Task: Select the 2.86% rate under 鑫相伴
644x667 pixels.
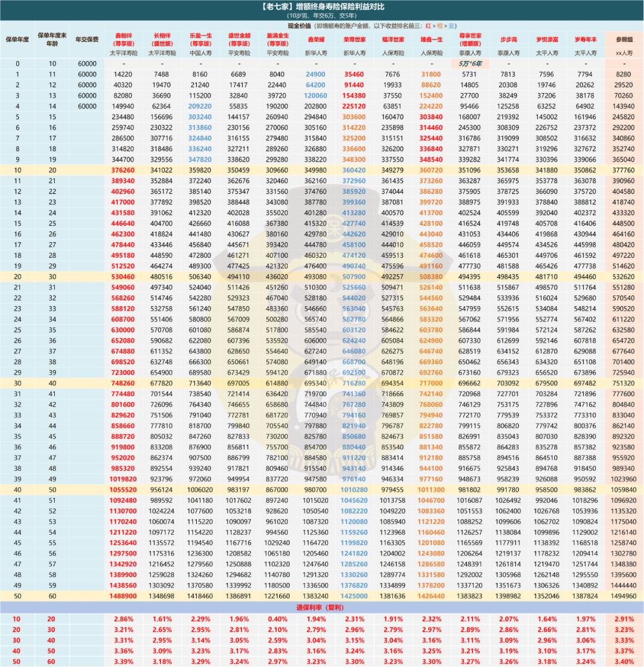Action: click(123, 619)
